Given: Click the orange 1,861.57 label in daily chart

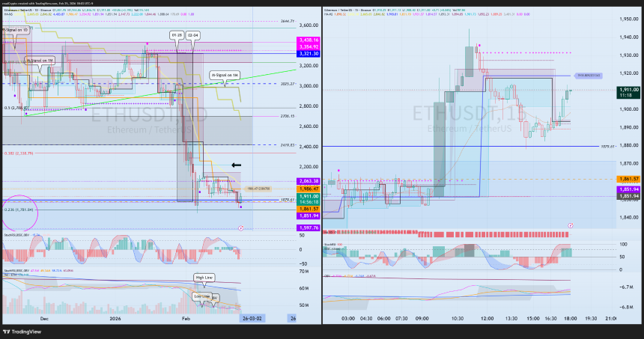Looking at the screenshot, I should [x=309, y=209].
